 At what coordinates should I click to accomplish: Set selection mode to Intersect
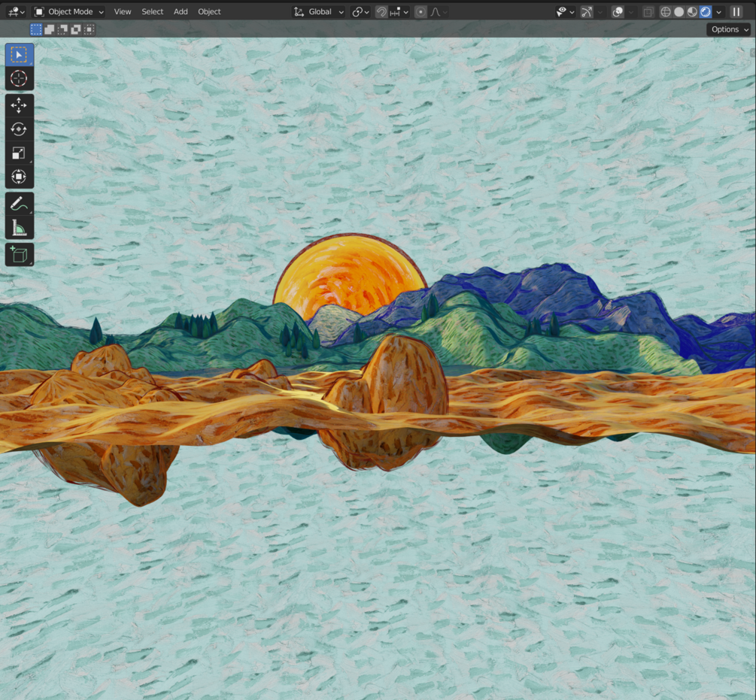[x=90, y=30]
